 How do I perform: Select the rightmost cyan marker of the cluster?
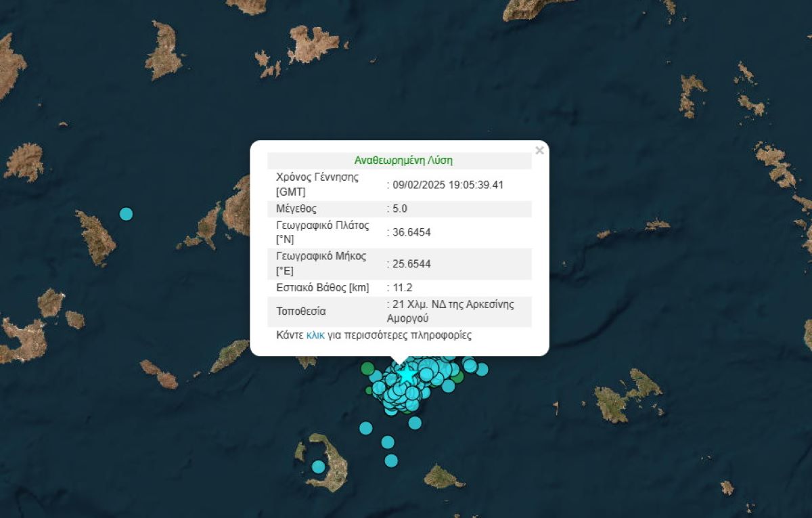(482, 369)
